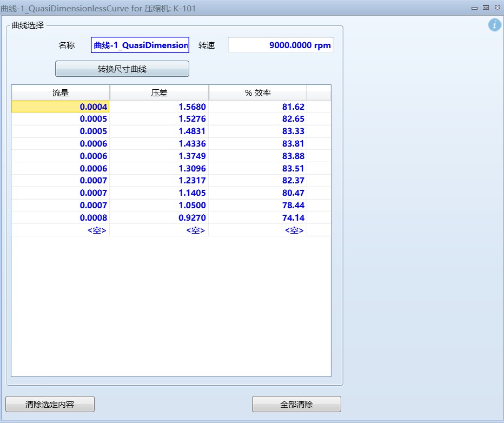Viewport: 504px width, 423px height.
Task: Select the pressure cell 1.4831
Action: [159, 131]
